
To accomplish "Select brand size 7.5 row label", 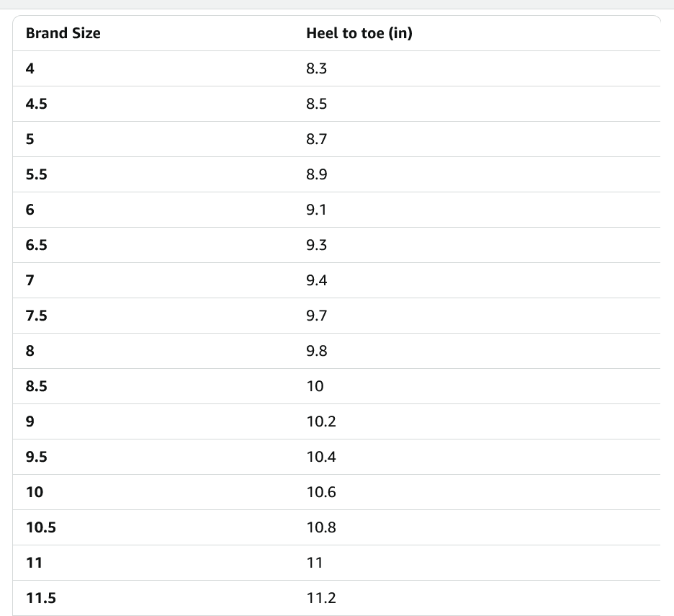I will click(36, 316).
